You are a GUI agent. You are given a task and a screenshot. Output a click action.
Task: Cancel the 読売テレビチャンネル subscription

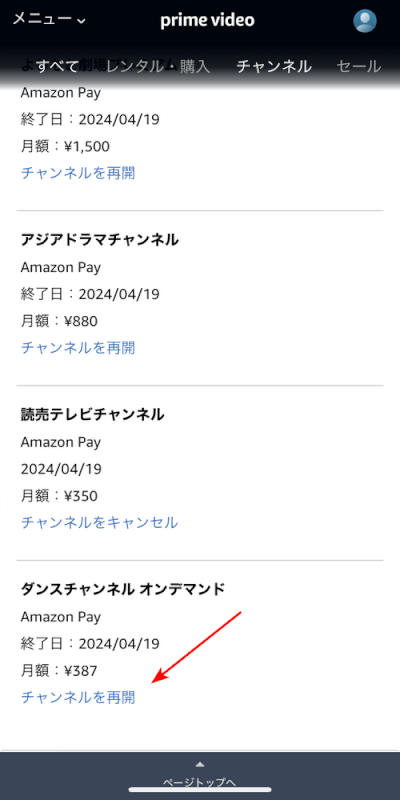pyautogui.click(x=99, y=522)
